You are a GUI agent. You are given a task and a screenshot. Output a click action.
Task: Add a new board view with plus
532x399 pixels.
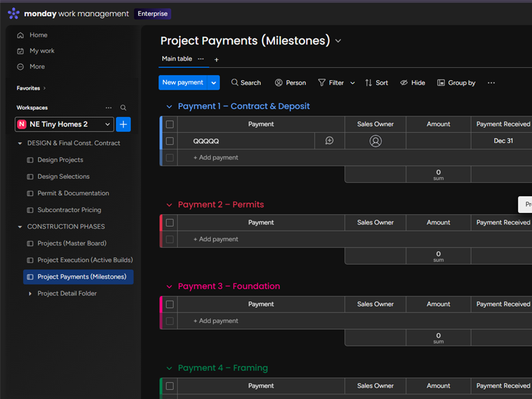(217, 60)
